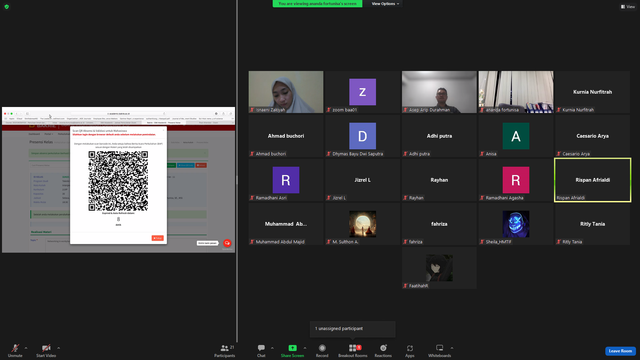Click muted mic icon on Jizrel L's tile
The width and height of the screenshot is (640, 360).
pos(329,198)
